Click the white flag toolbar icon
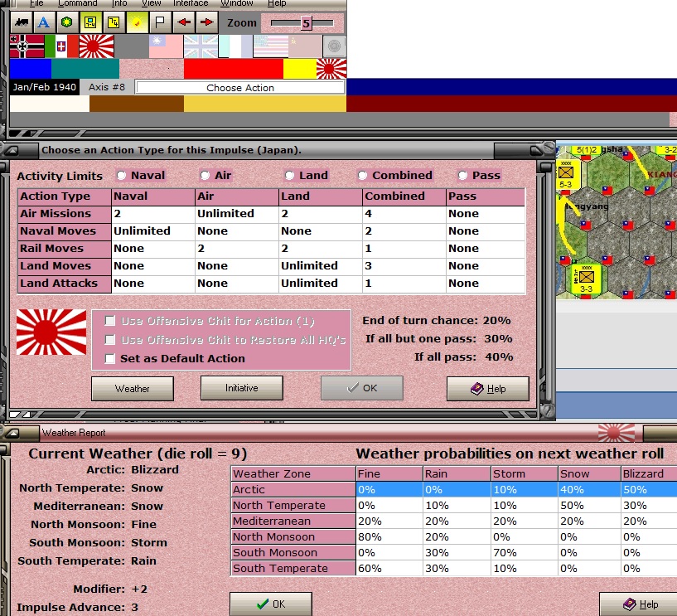 click(160, 22)
